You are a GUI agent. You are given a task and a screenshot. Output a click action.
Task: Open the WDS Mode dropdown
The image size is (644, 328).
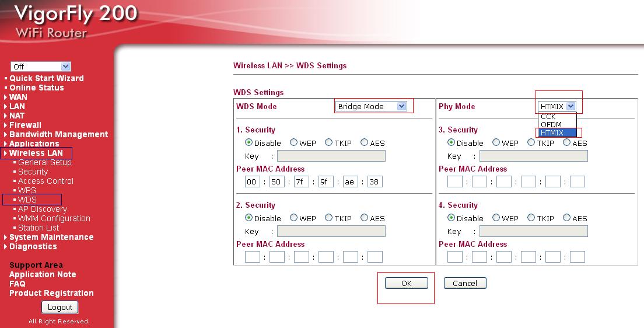372,106
